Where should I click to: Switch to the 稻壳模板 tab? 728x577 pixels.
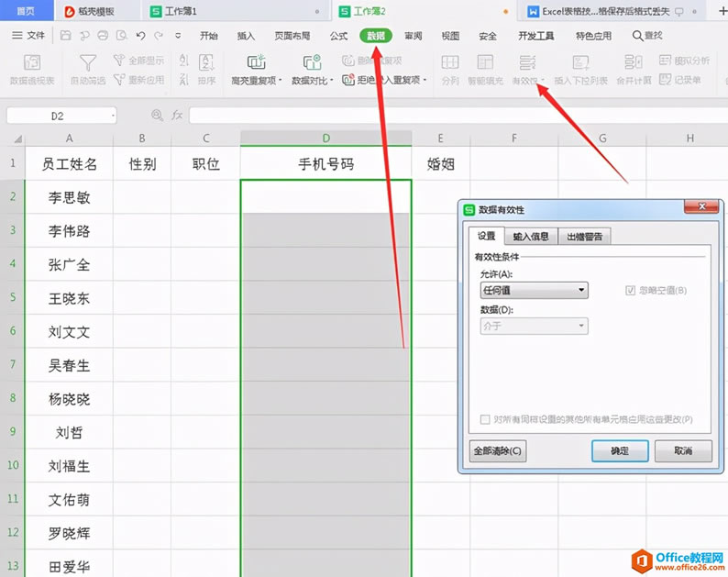point(96,11)
